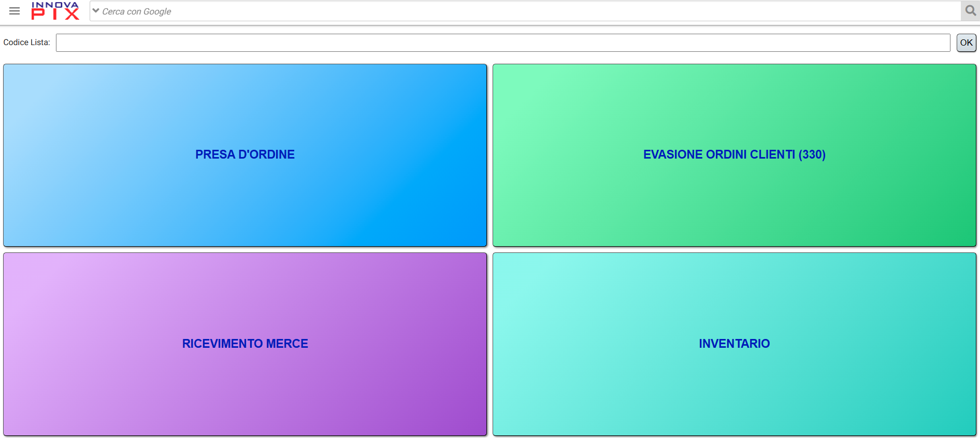Click the PRESA D'ORDINE text link
980x439 pixels.
click(x=245, y=154)
